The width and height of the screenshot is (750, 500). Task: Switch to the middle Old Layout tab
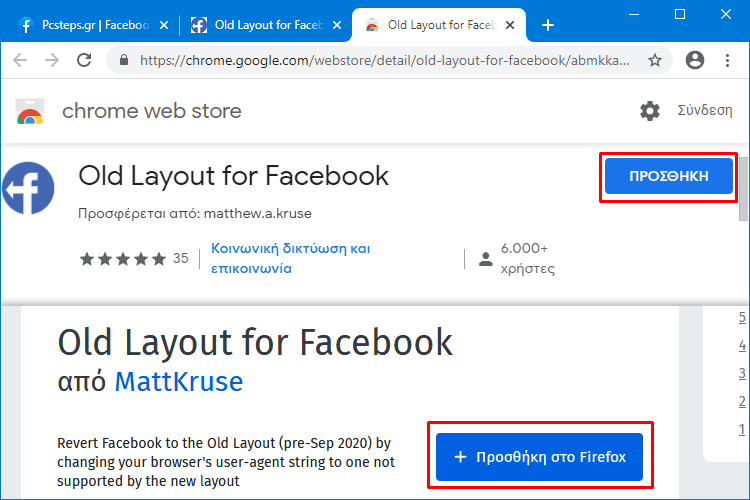(x=266, y=25)
